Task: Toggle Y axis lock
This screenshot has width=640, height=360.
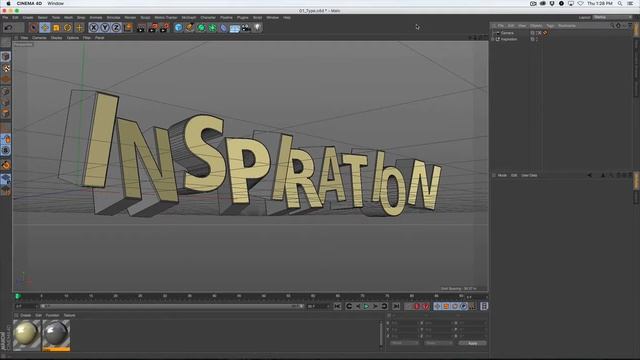Action: pyautogui.click(x=105, y=28)
